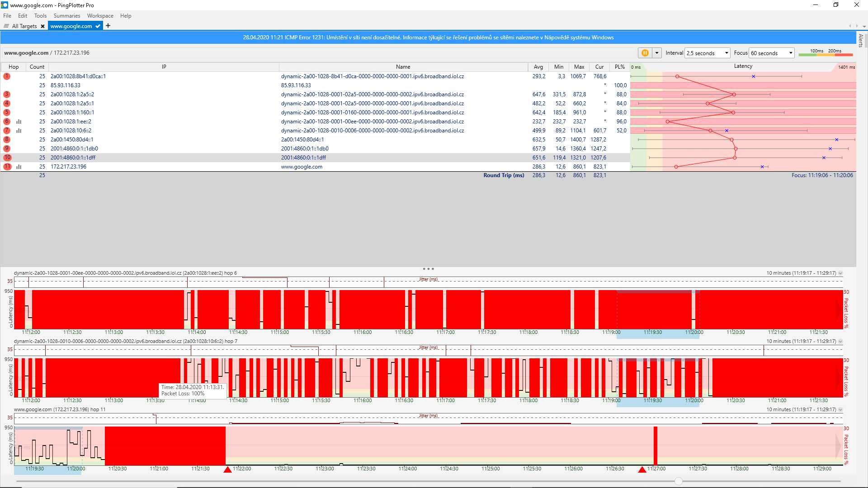This screenshot has width=868, height=488.
Task: Sort the hop table by the PL% column header
Action: click(619, 67)
